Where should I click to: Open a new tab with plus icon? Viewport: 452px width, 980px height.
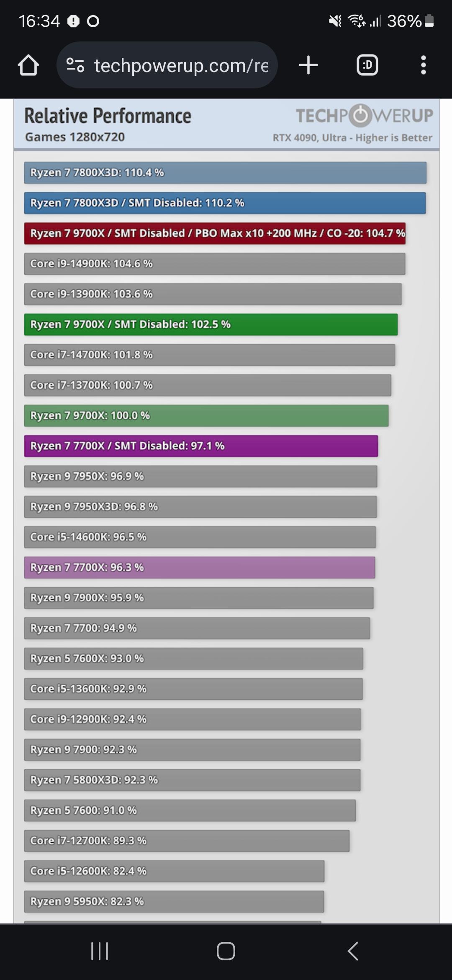click(x=308, y=65)
